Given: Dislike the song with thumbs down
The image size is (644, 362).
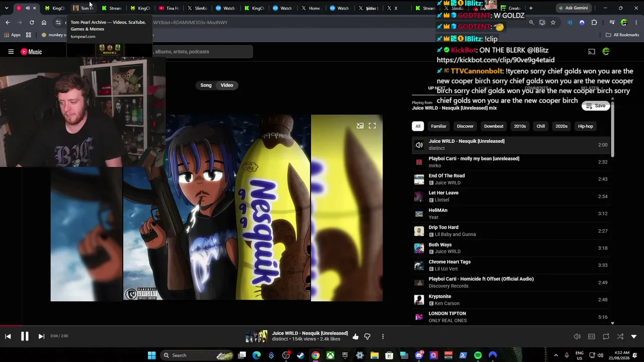Looking at the screenshot, I should [x=367, y=336].
